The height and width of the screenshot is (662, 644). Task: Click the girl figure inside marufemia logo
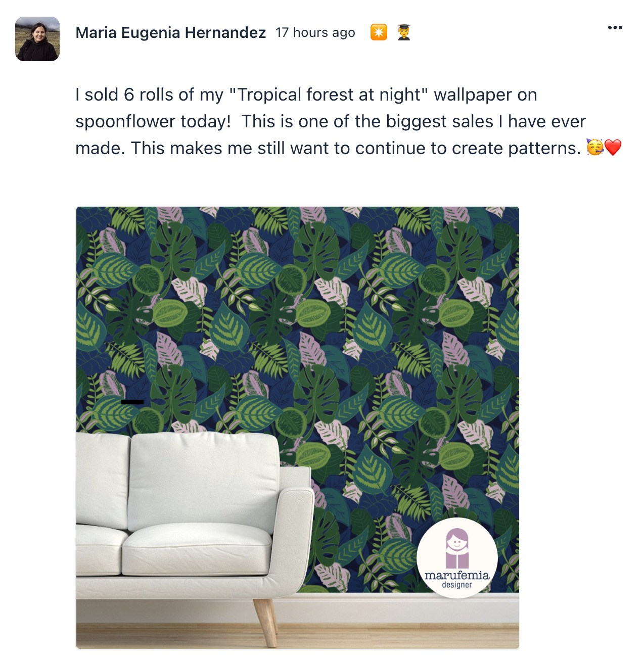pos(457,548)
